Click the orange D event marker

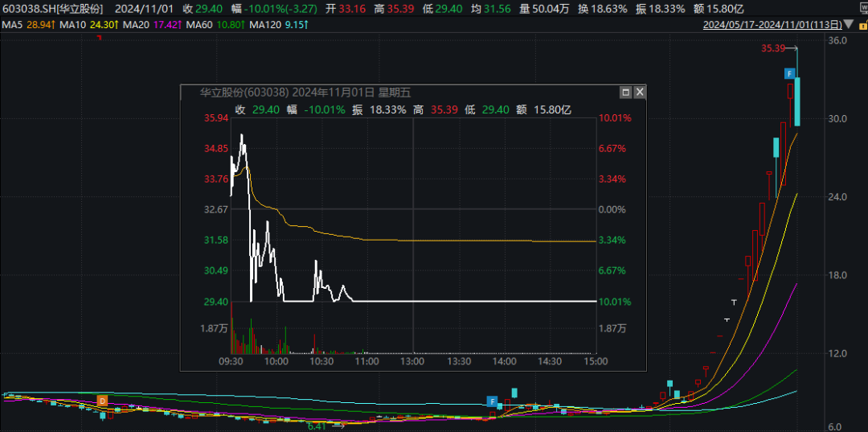[x=102, y=401]
